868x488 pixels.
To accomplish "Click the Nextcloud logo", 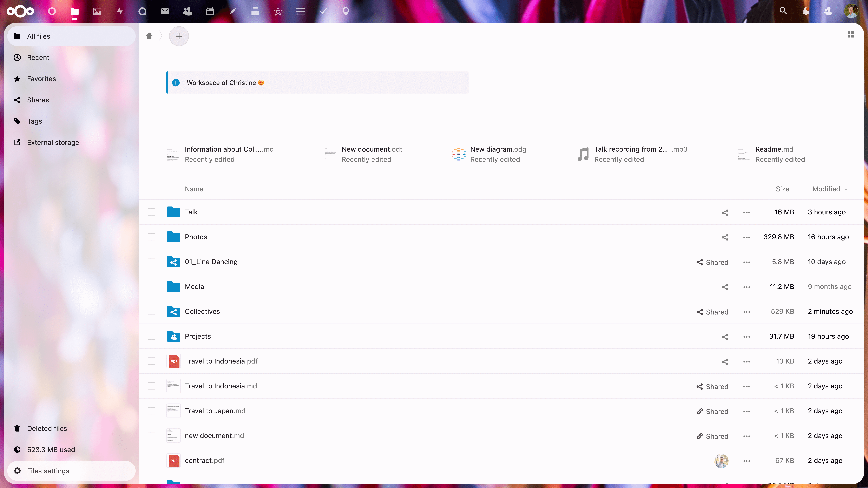I will 20,11.
